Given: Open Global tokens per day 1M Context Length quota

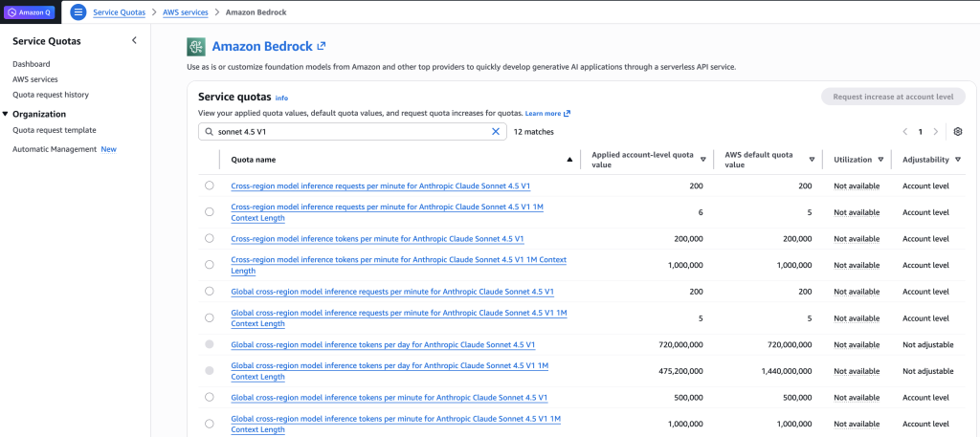Looking at the screenshot, I should coord(390,371).
